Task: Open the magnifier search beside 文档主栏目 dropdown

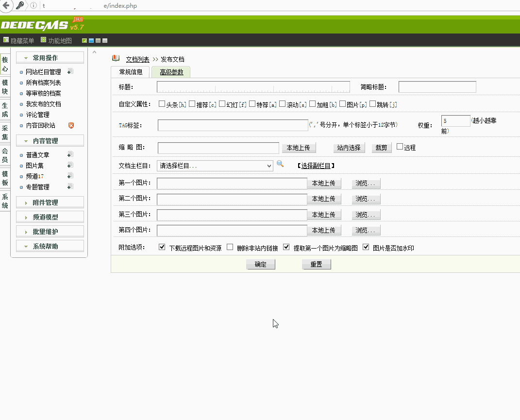Action: tap(280, 165)
